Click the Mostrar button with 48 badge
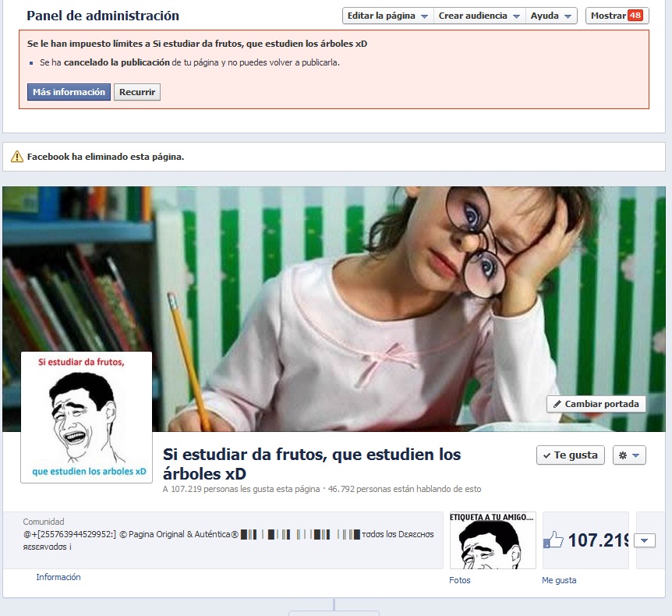 coord(617,16)
